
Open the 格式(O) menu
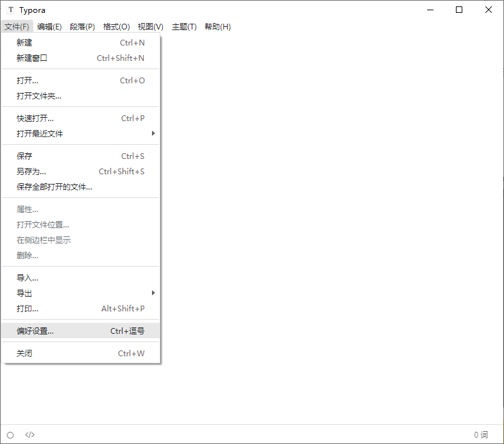point(116,27)
